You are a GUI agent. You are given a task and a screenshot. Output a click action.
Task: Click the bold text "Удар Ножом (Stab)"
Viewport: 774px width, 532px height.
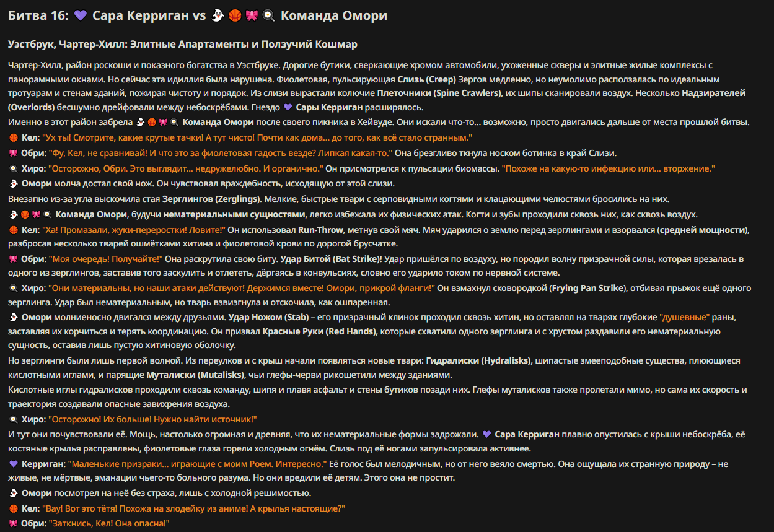269,318
